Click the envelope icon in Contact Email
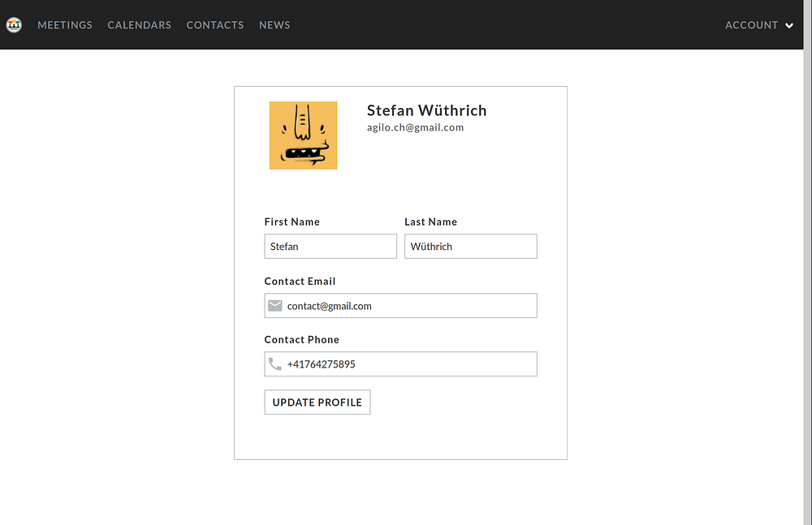 point(275,306)
